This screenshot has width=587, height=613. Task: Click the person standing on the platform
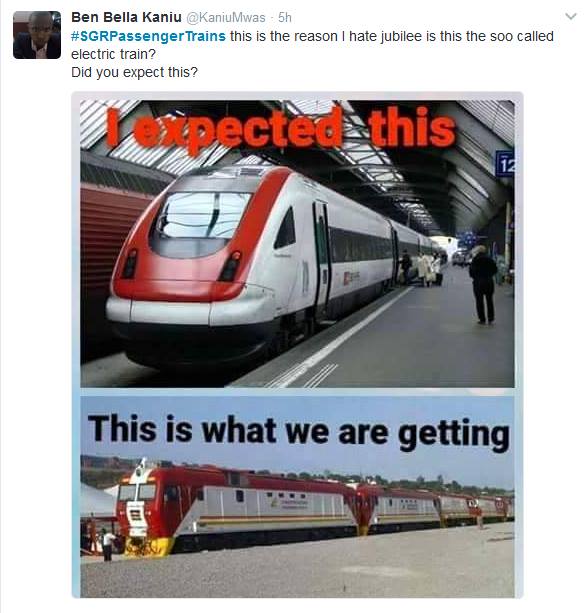[x=483, y=285]
